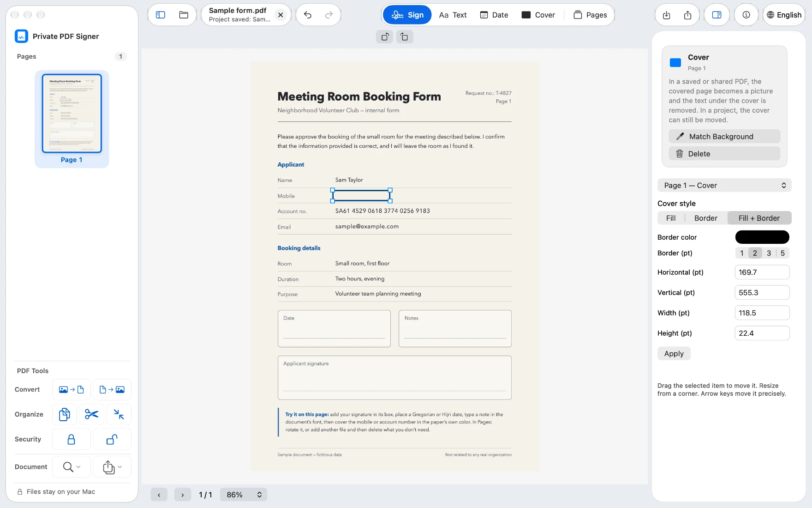Redo the last action
Viewport: 812px width, 508px height.
[x=329, y=15]
